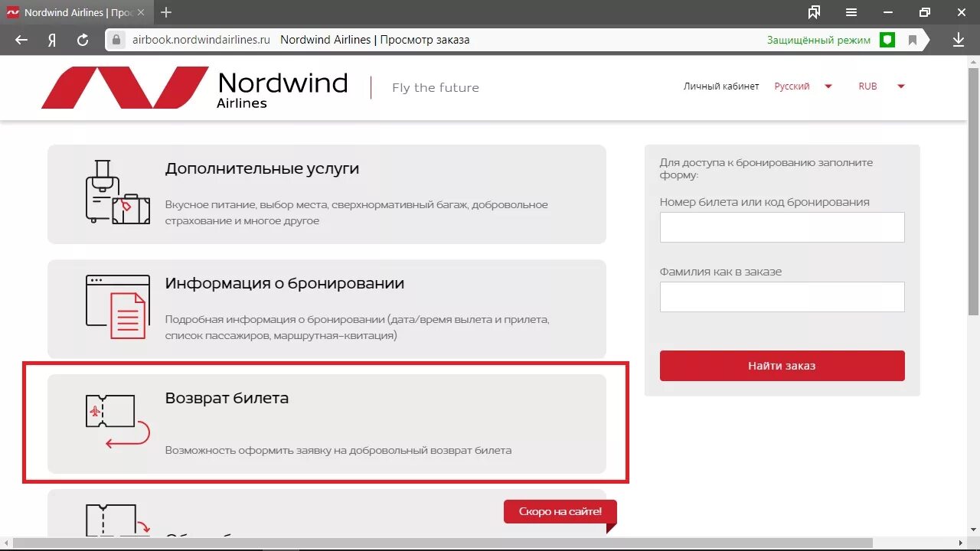
Task: Click the green protected mode shield icon
Action: click(x=887, y=40)
